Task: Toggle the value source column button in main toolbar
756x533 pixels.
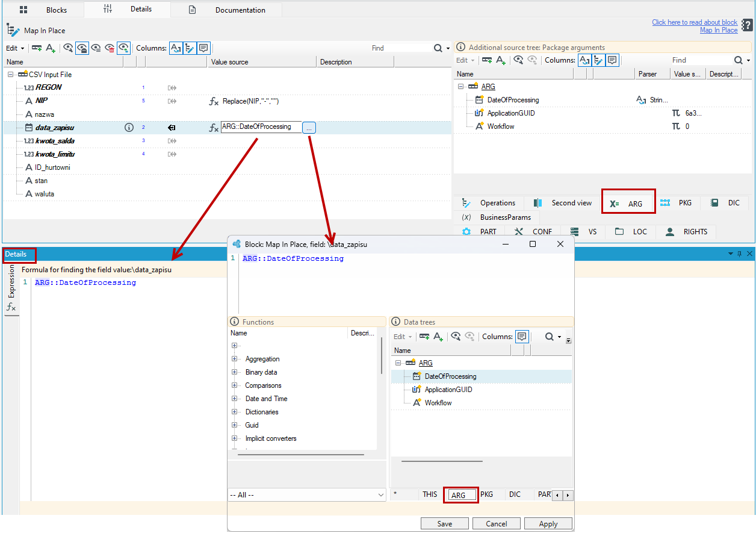Action: (190, 48)
